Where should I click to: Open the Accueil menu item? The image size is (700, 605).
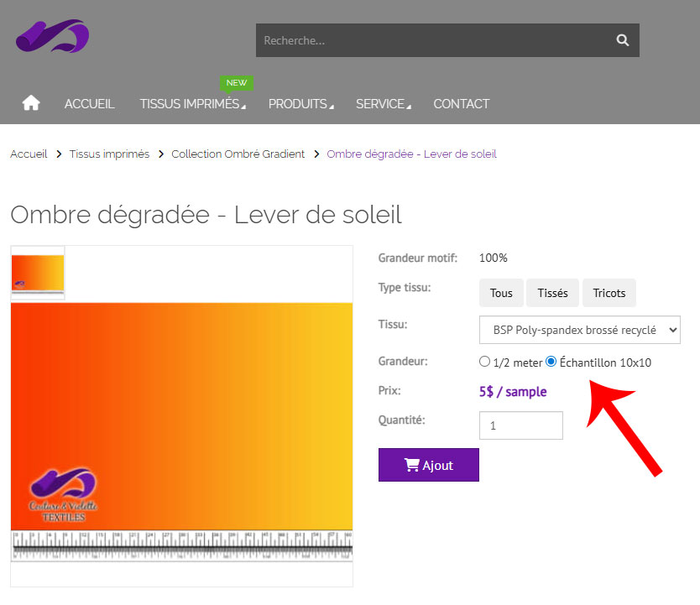(x=89, y=104)
